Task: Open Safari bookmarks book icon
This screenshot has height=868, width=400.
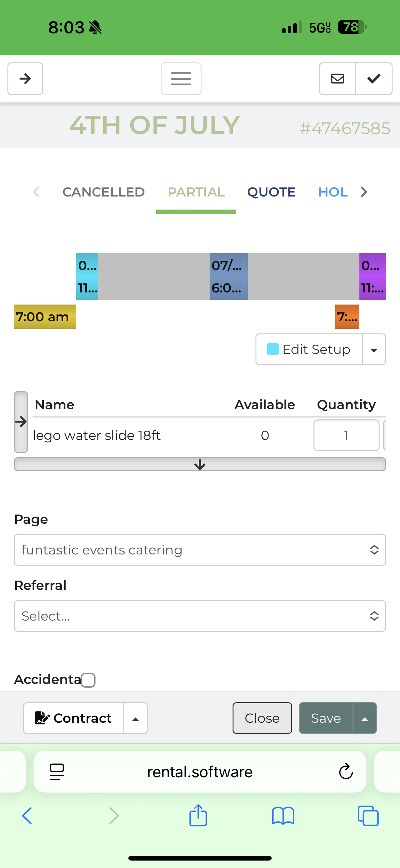Action: (x=283, y=816)
